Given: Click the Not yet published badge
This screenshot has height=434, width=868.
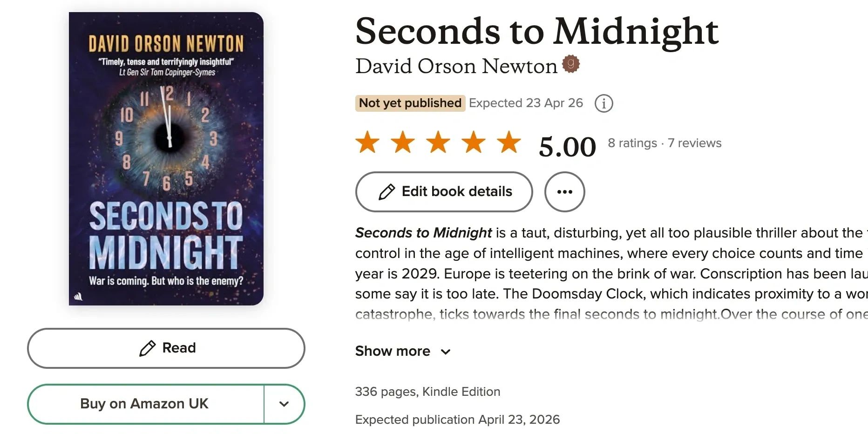Looking at the screenshot, I should click(410, 103).
